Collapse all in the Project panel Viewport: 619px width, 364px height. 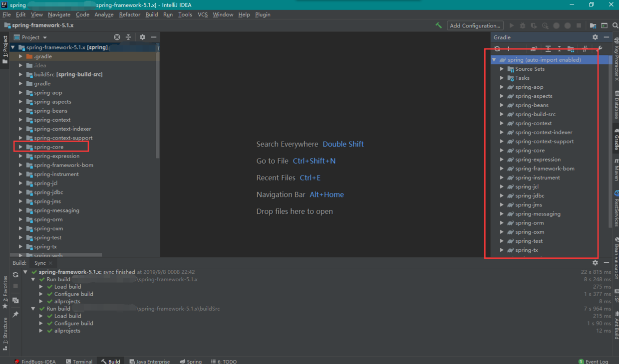128,37
